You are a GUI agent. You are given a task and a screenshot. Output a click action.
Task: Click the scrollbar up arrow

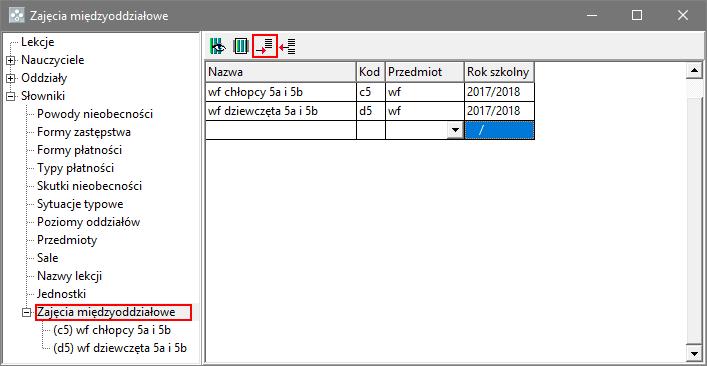pos(694,70)
